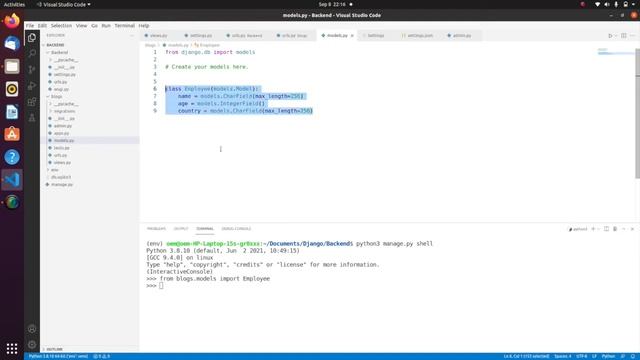This screenshot has width=640, height=360.
Task: Close the models.py editor tab
Action: (x=352, y=36)
